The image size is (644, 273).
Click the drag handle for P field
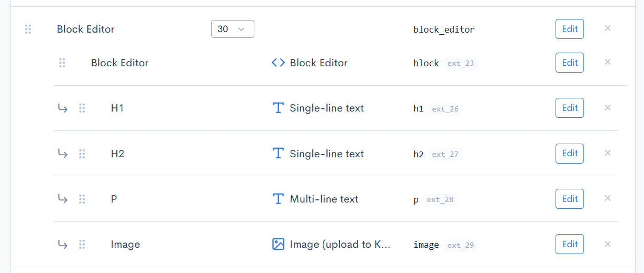point(82,199)
